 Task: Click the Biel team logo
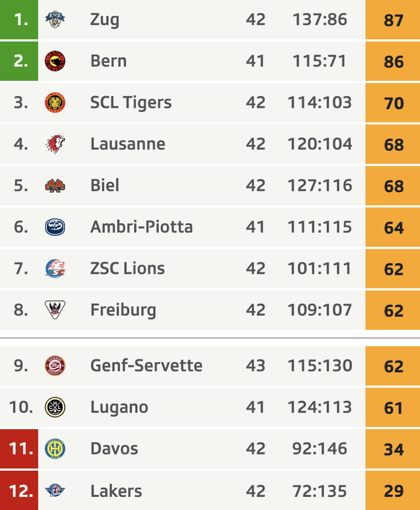point(55,186)
